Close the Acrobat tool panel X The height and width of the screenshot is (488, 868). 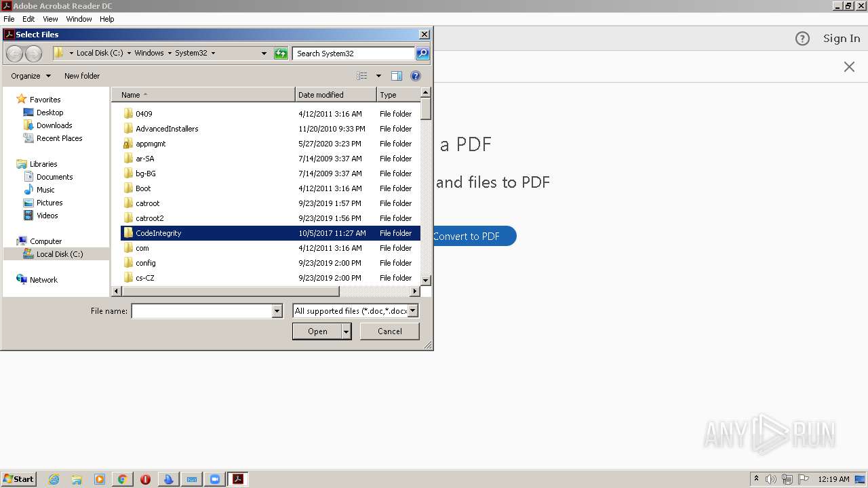tap(849, 66)
